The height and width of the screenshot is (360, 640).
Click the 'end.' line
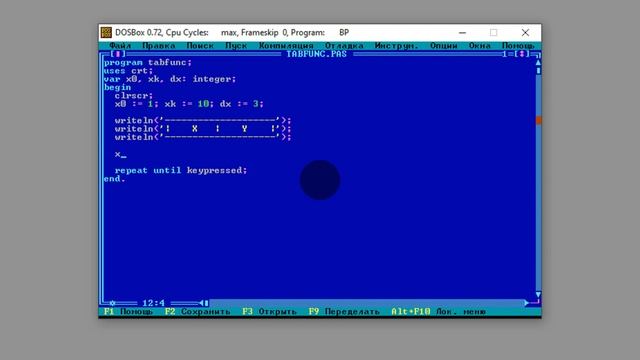115,179
